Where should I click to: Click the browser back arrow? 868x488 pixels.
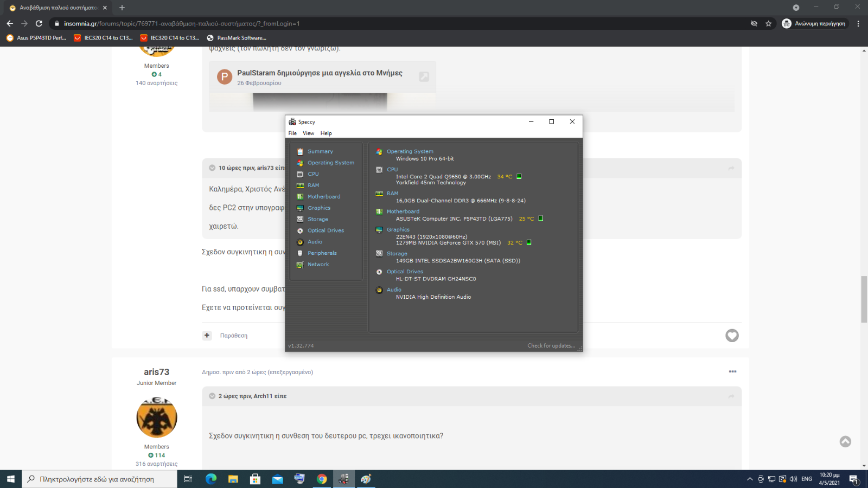tap(10, 23)
